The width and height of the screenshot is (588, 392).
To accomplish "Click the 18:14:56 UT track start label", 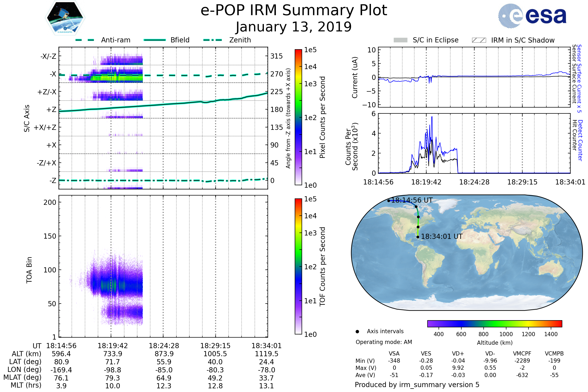I will coord(412,200).
